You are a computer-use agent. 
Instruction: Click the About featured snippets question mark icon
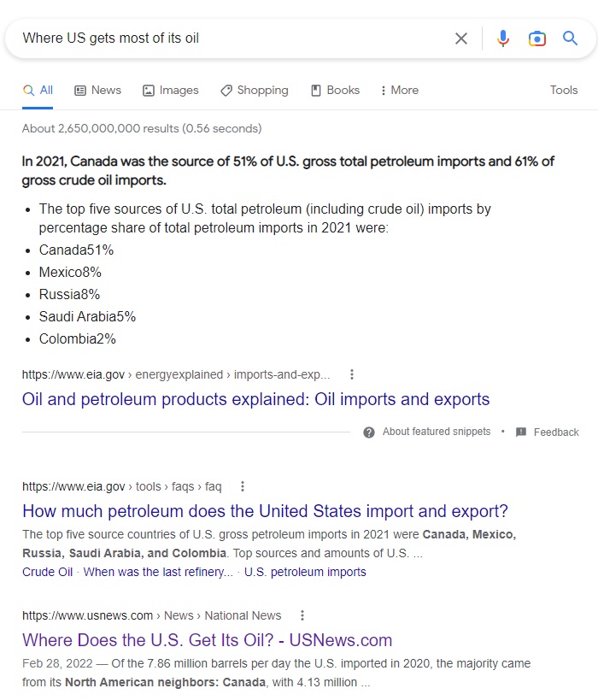coord(369,432)
